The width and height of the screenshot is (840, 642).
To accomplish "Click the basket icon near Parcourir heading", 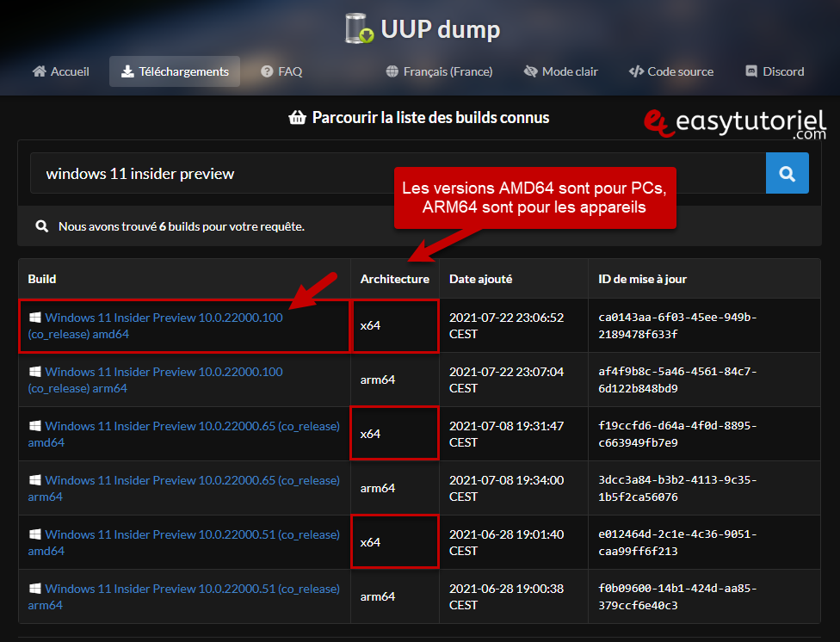I will click(x=297, y=117).
